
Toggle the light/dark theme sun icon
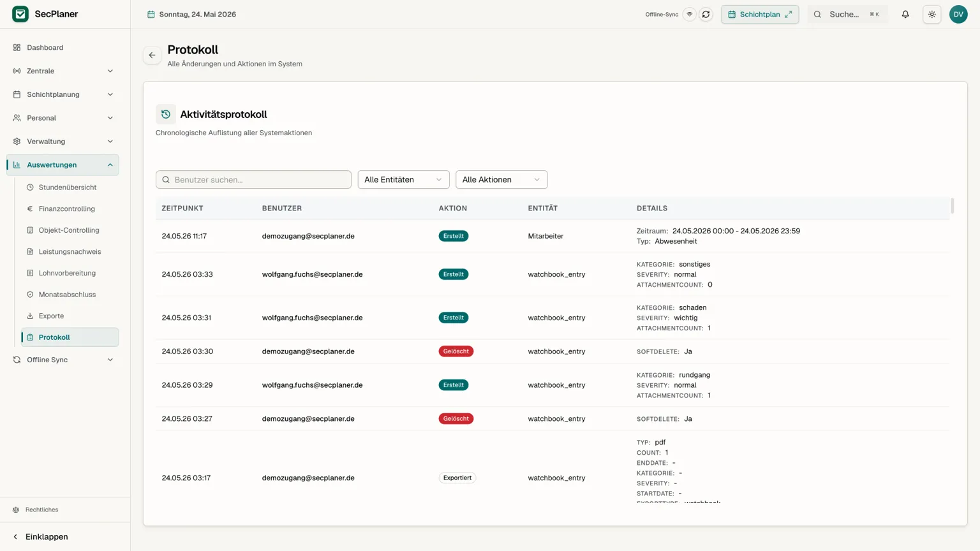[x=932, y=14]
